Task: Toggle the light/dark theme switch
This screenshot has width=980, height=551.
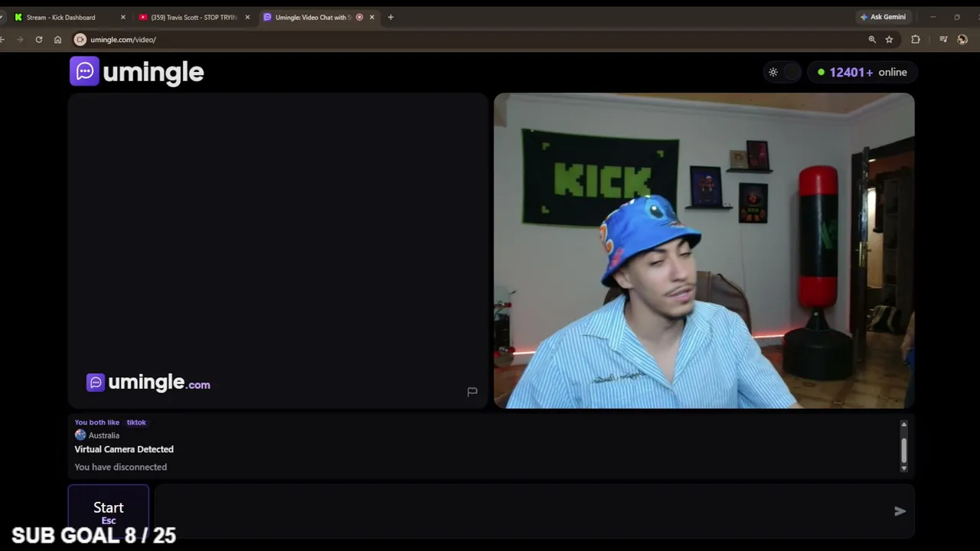Action: click(782, 72)
